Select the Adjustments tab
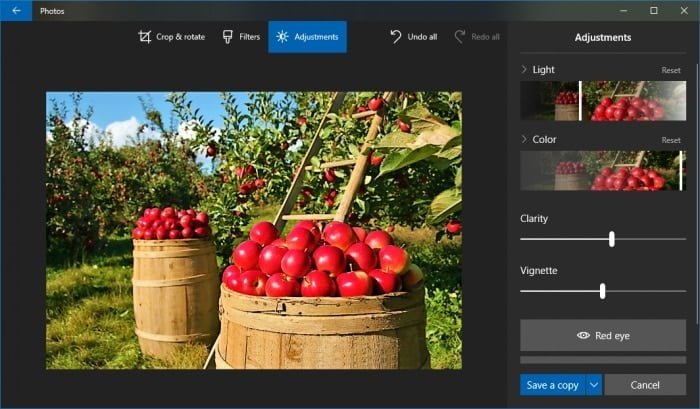This screenshot has width=700, height=409. point(308,37)
